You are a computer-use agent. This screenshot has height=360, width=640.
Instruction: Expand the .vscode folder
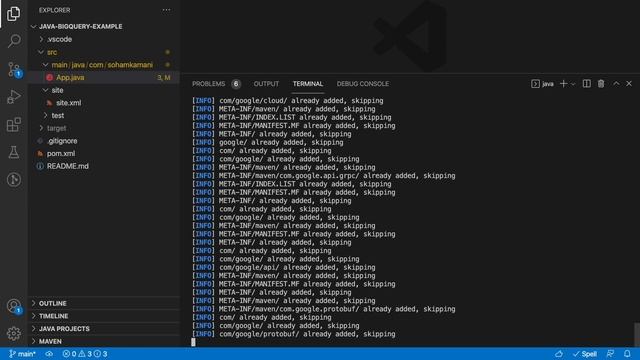(104, 39)
